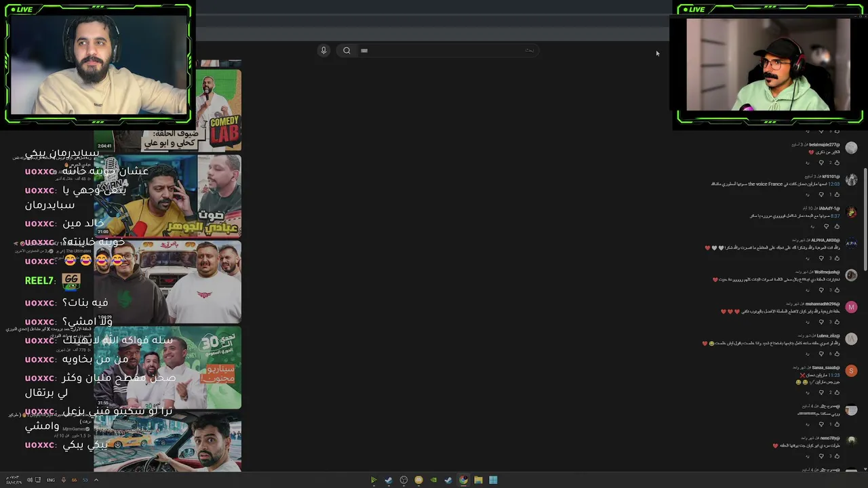
Task: Open the microphone podcast video thumbnail
Action: 167,196
